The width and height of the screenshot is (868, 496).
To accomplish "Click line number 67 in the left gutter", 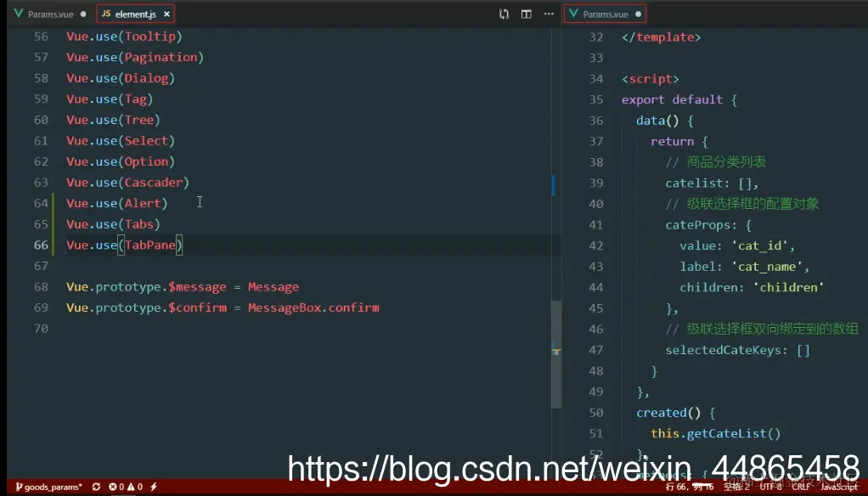I will pyautogui.click(x=41, y=266).
